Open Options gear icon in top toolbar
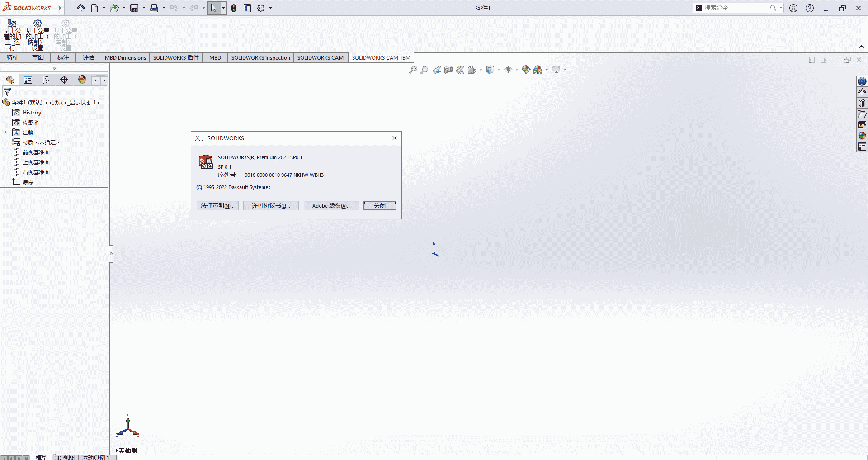 tap(261, 8)
